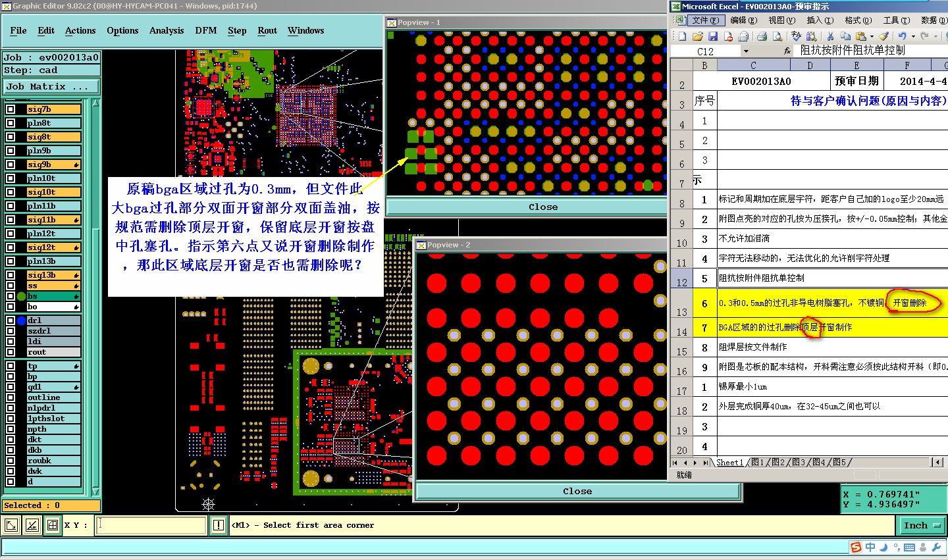Toggle the checkbox for layer outline
The image size is (948, 560).
(x=11, y=397)
